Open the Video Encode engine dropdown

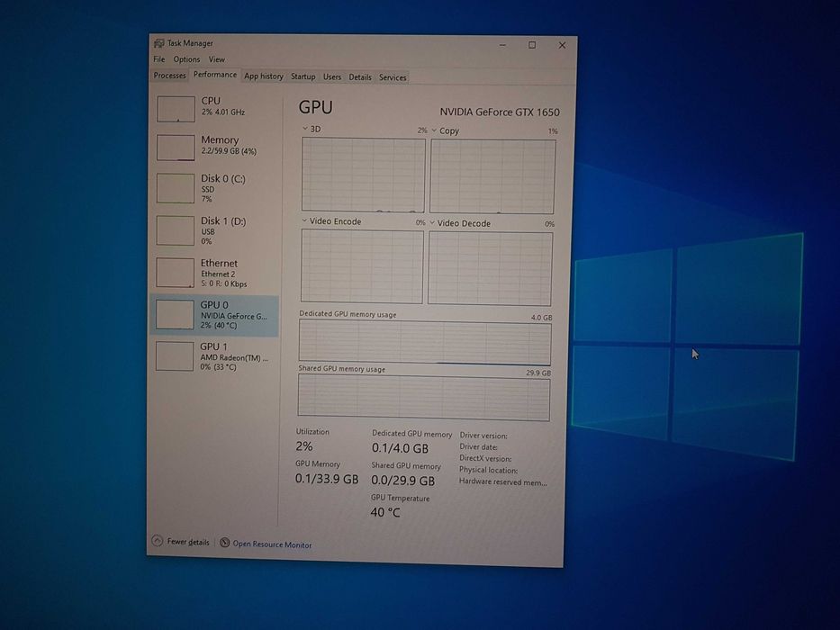304,220
